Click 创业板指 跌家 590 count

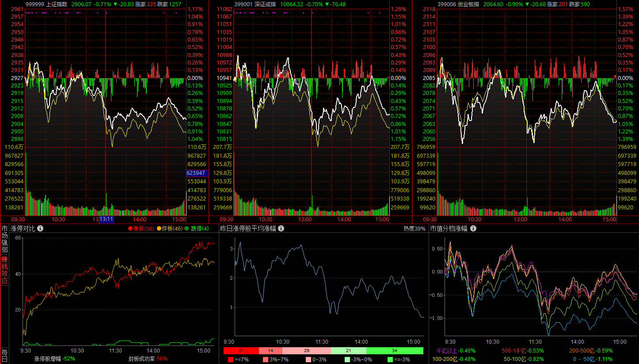(x=579, y=4)
